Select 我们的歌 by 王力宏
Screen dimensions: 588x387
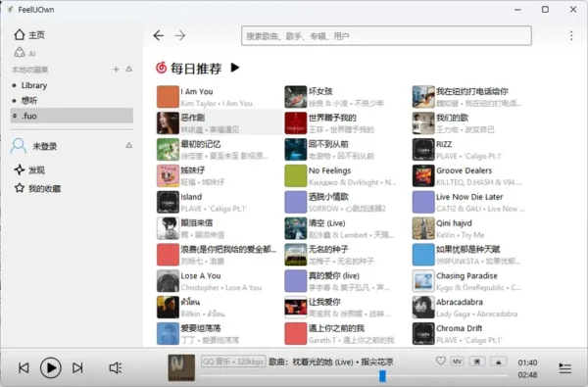(x=474, y=123)
